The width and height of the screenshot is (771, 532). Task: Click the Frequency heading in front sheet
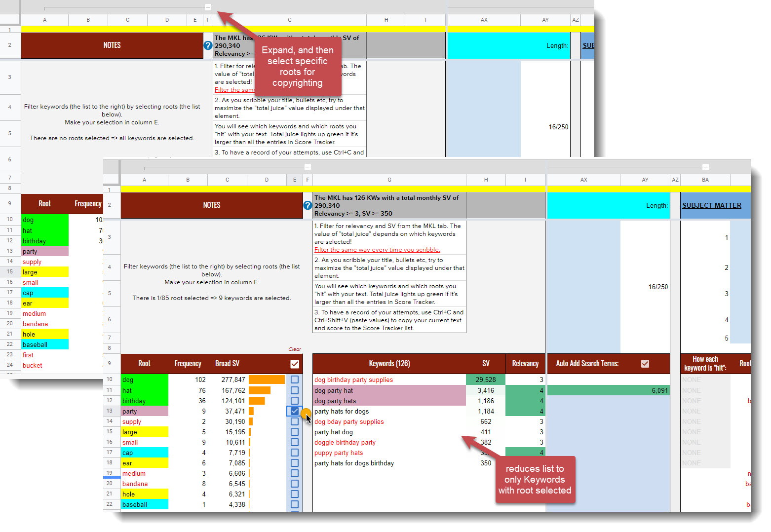tap(188, 364)
